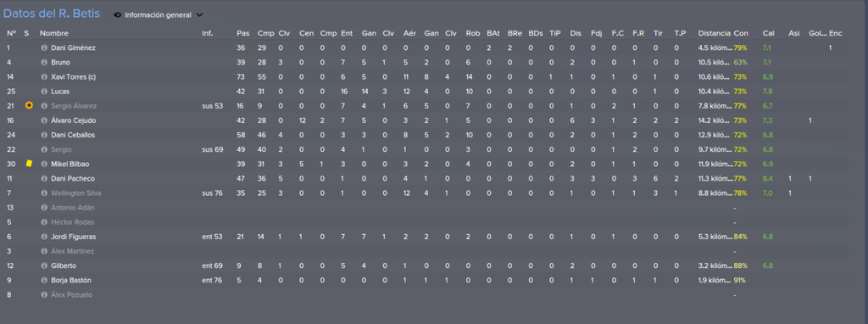Open player profile for Lucas

(x=60, y=92)
